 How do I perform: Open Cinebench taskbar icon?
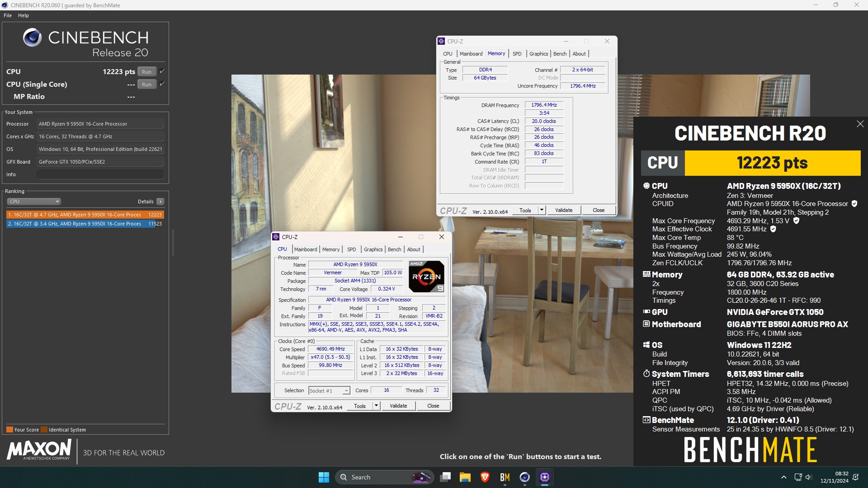(x=524, y=477)
